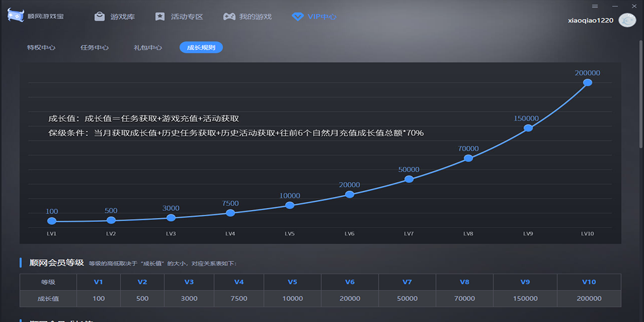Select the 成长规则 tab
This screenshot has width=644, height=322.
[201, 47]
